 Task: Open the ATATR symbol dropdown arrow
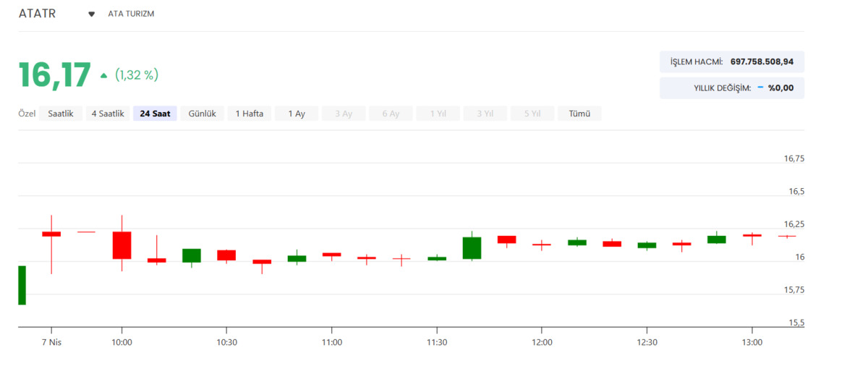92,14
